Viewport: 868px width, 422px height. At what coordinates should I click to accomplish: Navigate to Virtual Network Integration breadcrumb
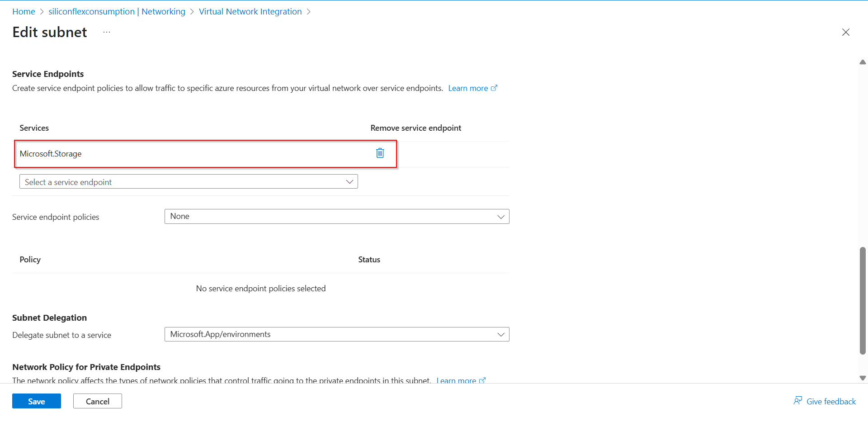250,11
